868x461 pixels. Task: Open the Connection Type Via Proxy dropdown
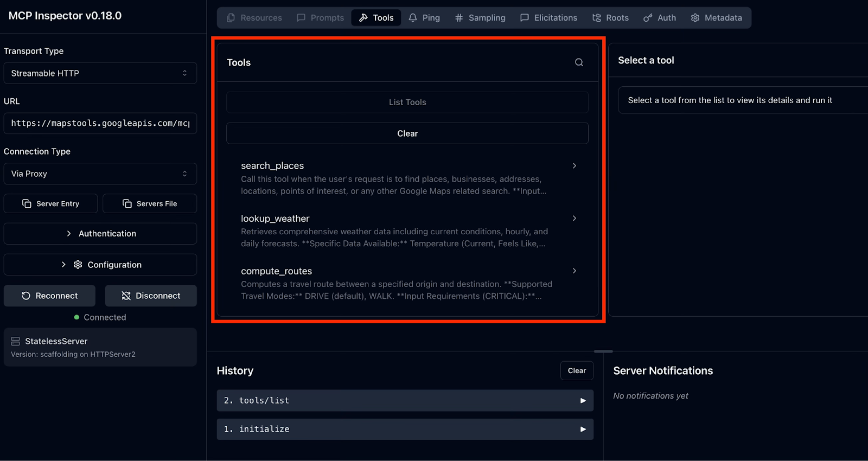tap(100, 174)
